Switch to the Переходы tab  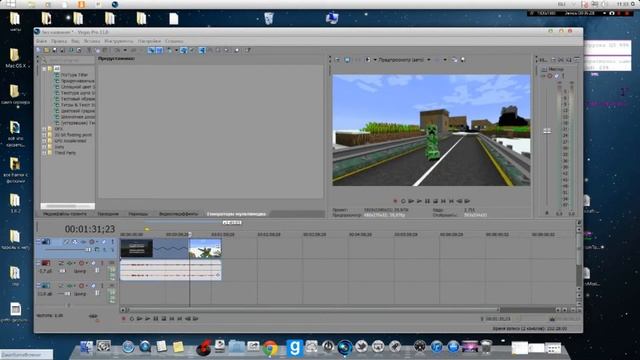(138, 214)
